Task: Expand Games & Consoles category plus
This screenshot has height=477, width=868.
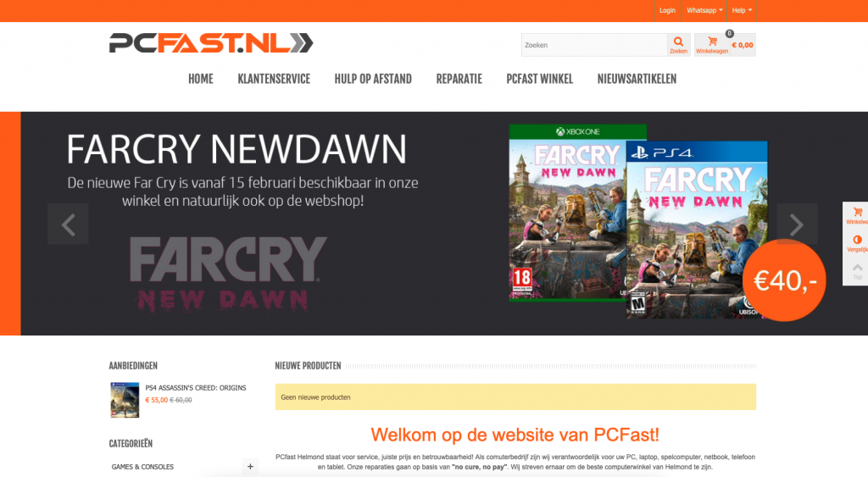Action: [x=250, y=467]
